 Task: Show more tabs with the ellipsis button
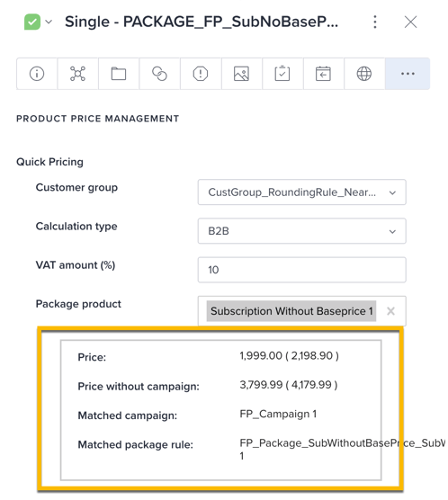[x=408, y=74]
